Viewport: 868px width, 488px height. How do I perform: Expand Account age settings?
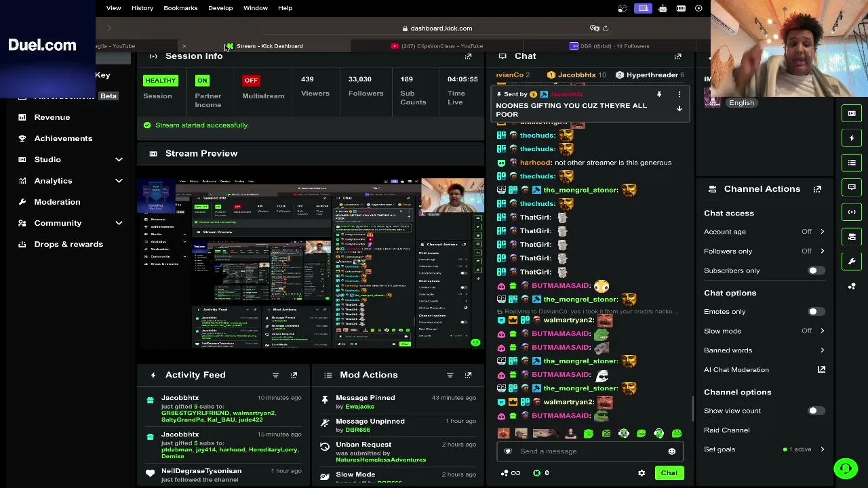tap(822, 232)
